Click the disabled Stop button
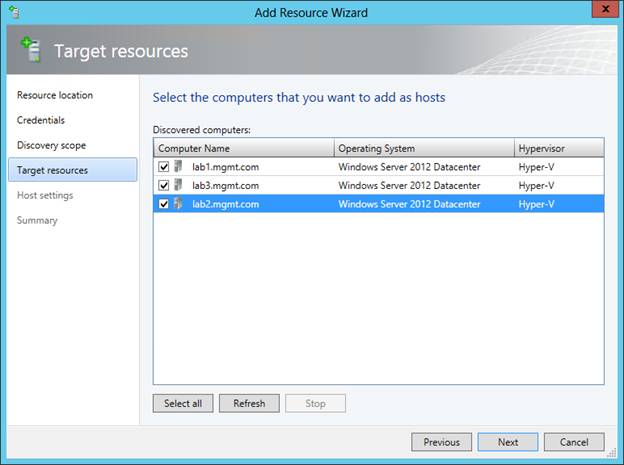The image size is (624, 465). click(315, 403)
